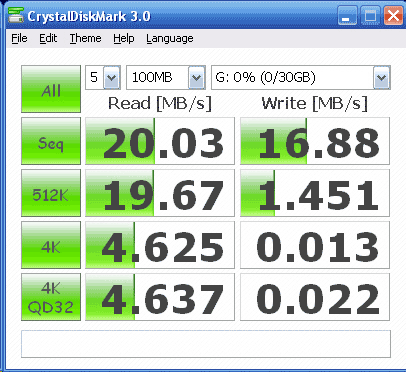Expand the test count dropdown showing 5
This screenshot has height=372, width=406.
[x=111, y=78]
